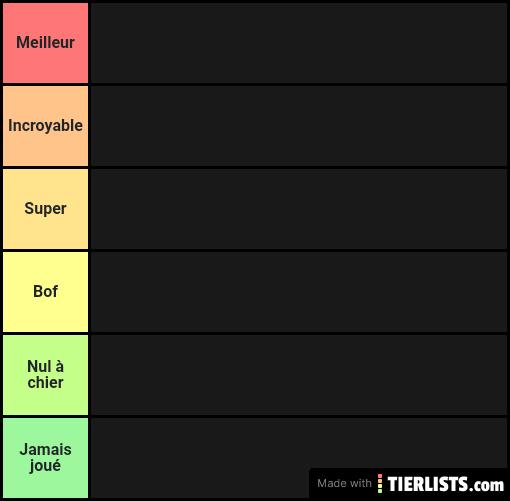Image resolution: width=510 pixels, height=501 pixels.
Task: Click the tier-list icon beside TIERLISTS.com
Action: click(380, 483)
